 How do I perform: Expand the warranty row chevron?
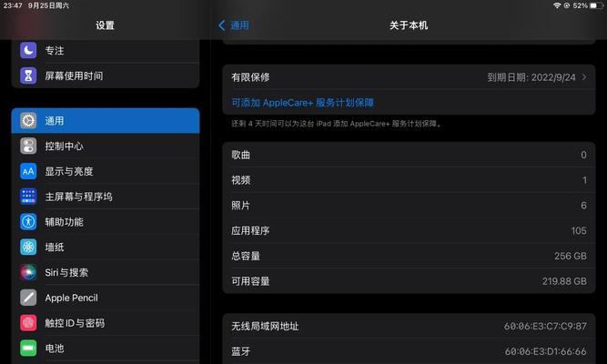pyautogui.click(x=584, y=77)
